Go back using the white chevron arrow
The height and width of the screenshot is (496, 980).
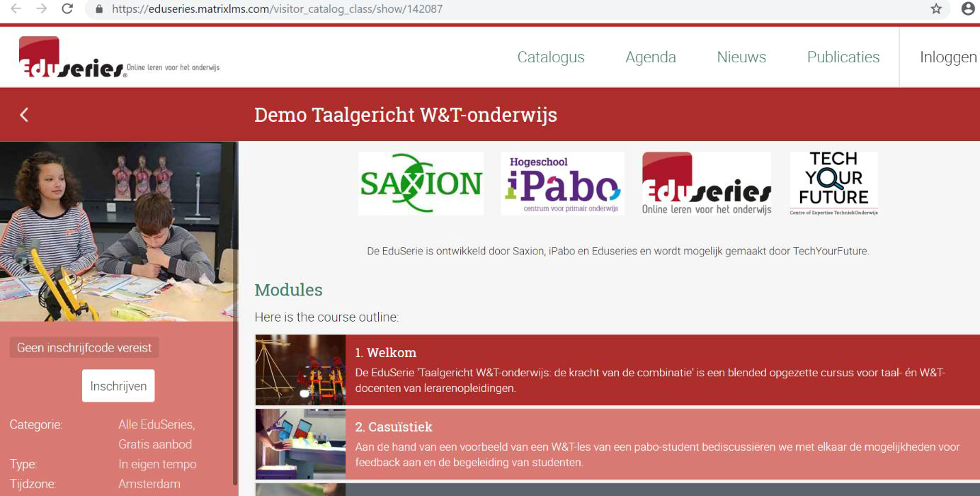(24, 115)
